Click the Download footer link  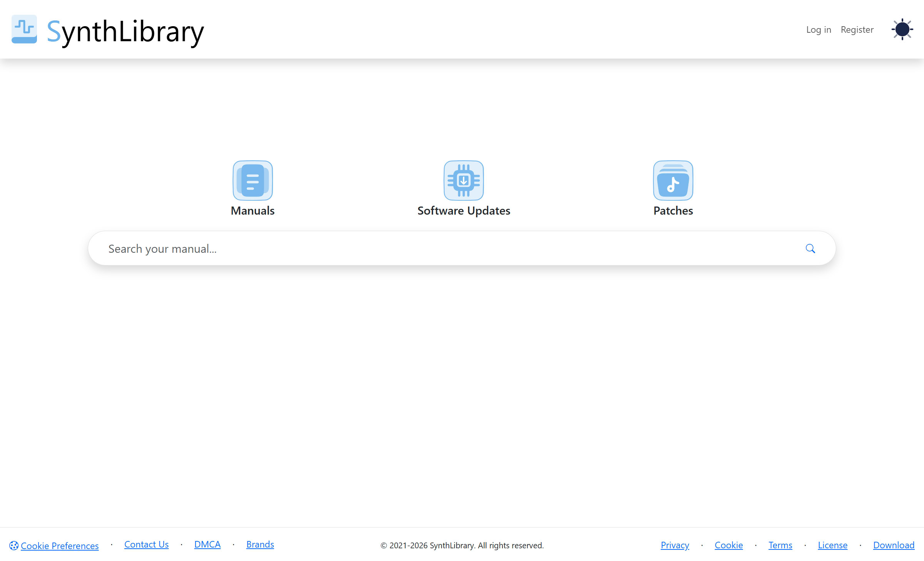893,545
